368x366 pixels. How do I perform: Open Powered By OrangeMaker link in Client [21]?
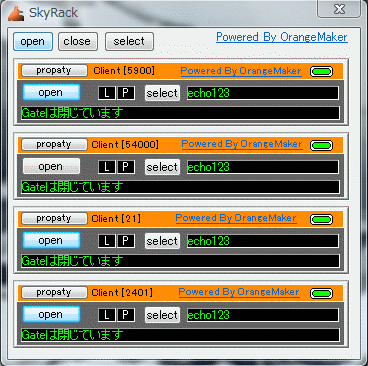(236, 218)
